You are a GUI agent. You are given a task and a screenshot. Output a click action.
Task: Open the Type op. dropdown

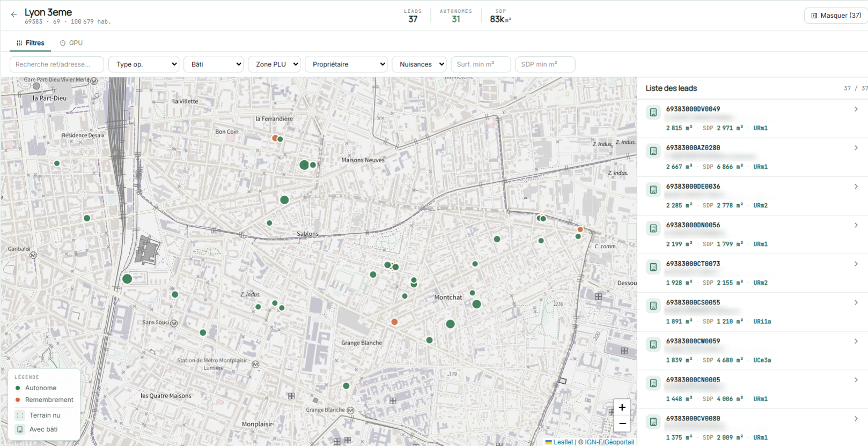click(144, 64)
